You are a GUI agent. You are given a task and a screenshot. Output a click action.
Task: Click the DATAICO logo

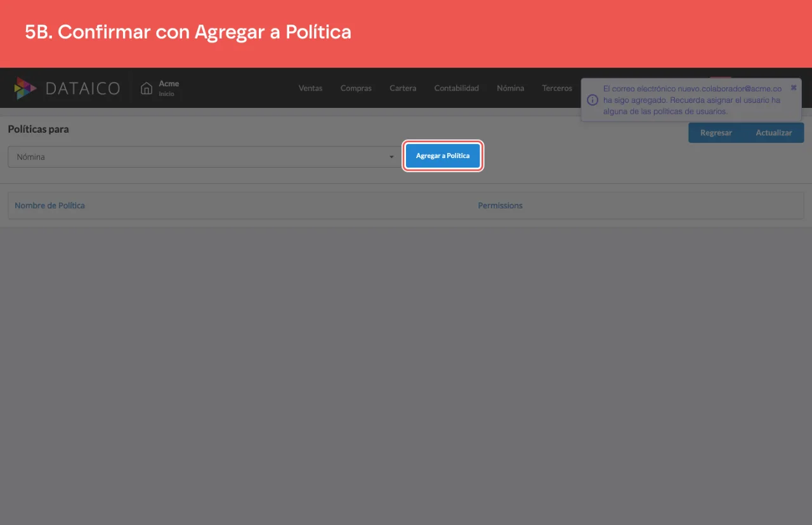point(67,88)
